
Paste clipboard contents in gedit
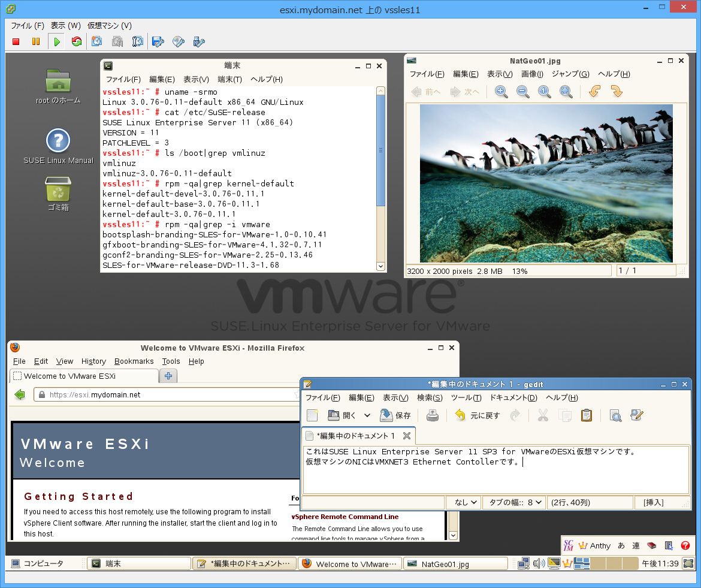click(587, 415)
